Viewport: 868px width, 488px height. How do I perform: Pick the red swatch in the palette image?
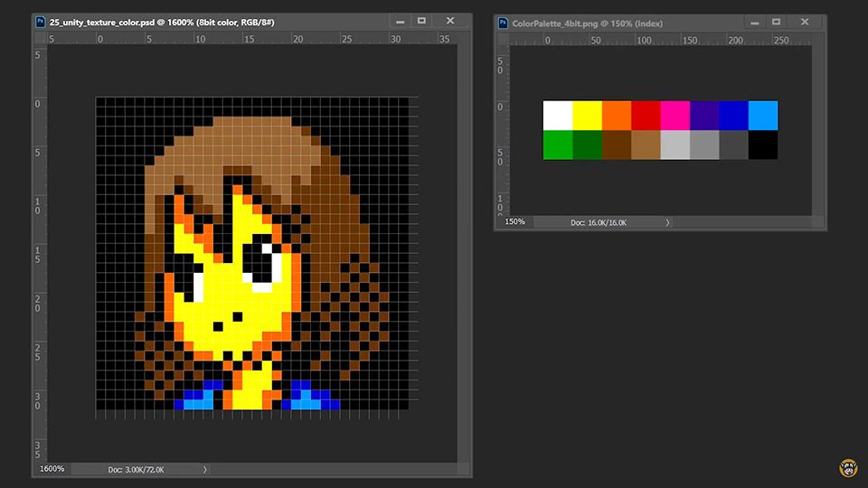pyautogui.click(x=646, y=115)
